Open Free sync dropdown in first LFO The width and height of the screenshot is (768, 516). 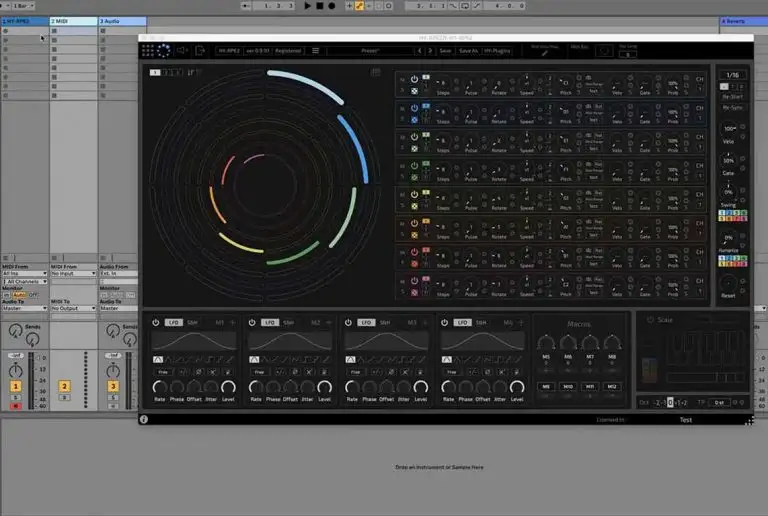click(x=163, y=372)
